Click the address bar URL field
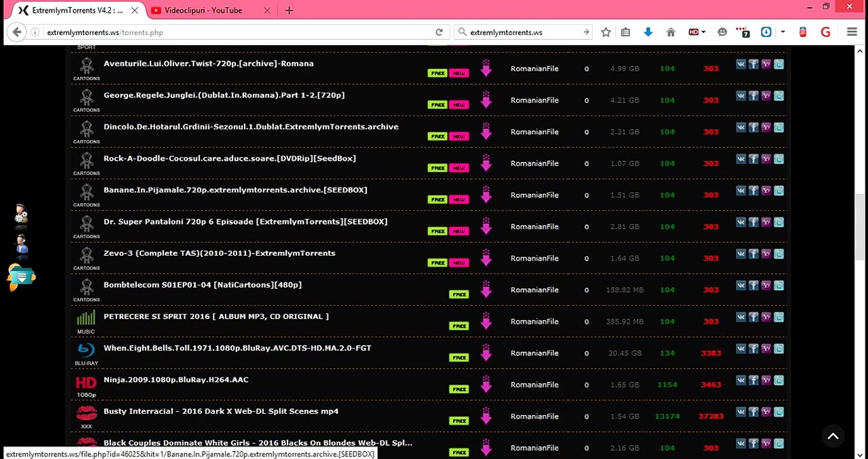 tap(236, 32)
